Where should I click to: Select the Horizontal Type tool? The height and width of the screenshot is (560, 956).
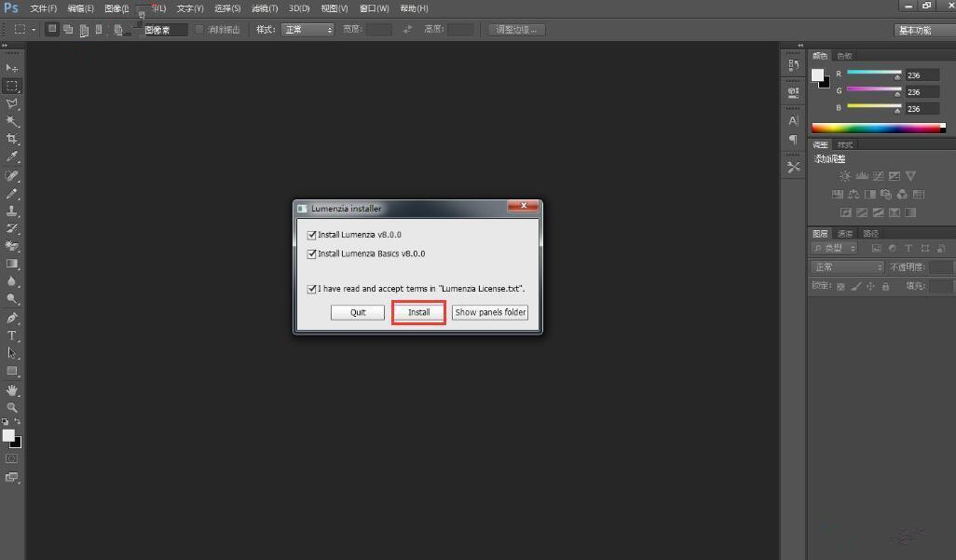11,335
